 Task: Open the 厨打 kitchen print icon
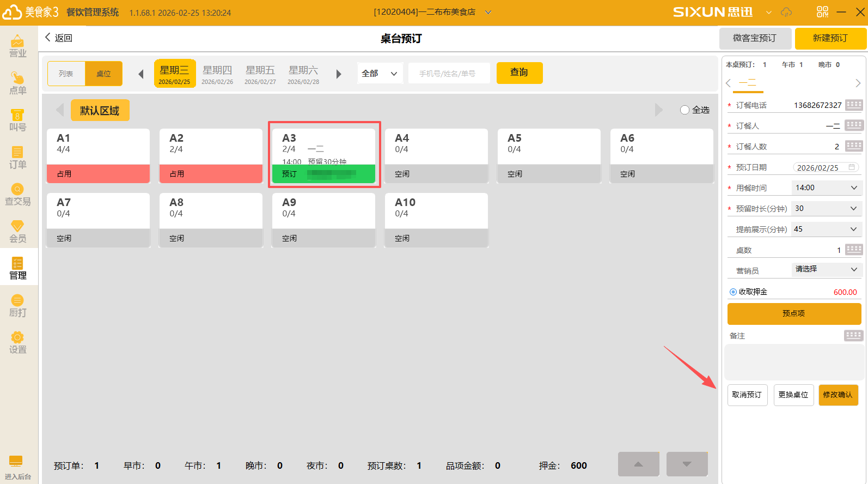point(17,300)
